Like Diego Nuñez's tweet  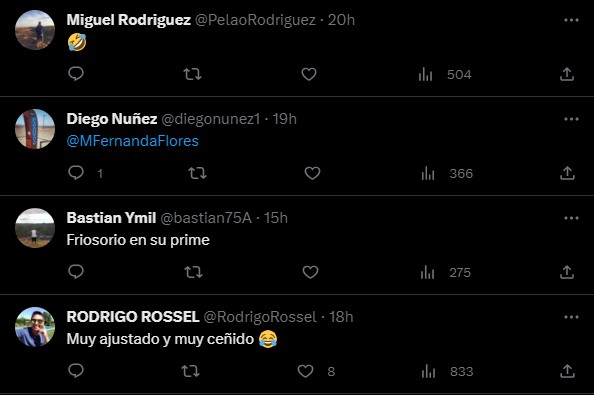point(313,173)
